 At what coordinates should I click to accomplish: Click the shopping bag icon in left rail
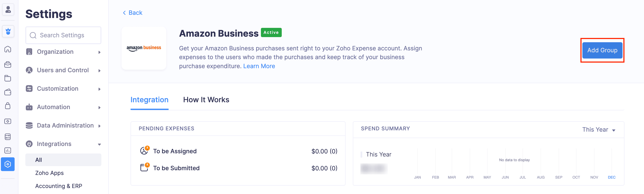(8, 106)
